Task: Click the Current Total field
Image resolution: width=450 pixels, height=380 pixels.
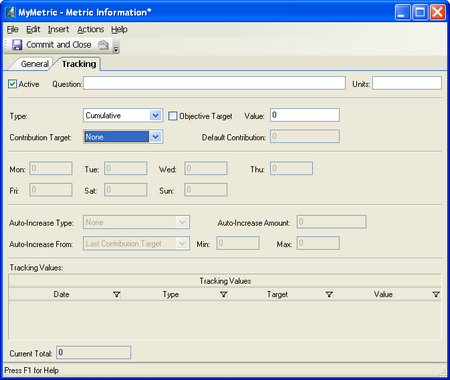Action: pyautogui.click(x=93, y=352)
